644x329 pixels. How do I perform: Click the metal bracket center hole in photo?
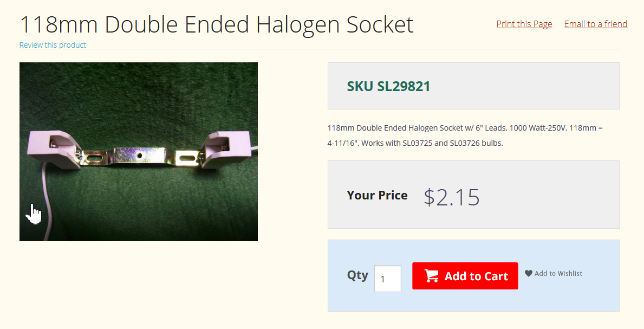point(140,156)
